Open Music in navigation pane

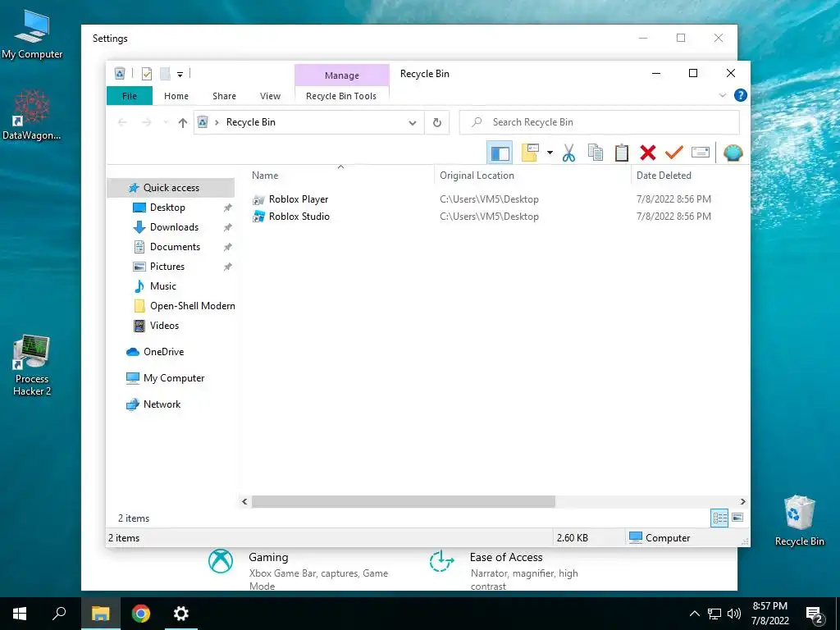(x=163, y=286)
